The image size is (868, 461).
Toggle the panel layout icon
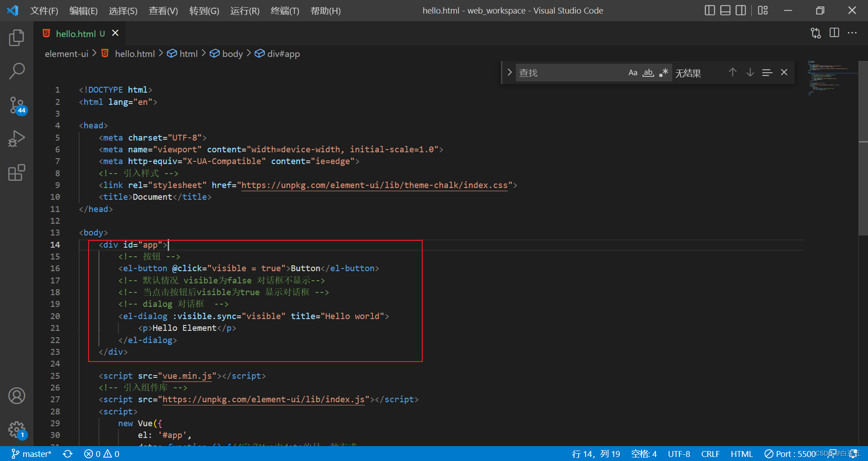pyautogui.click(x=725, y=10)
